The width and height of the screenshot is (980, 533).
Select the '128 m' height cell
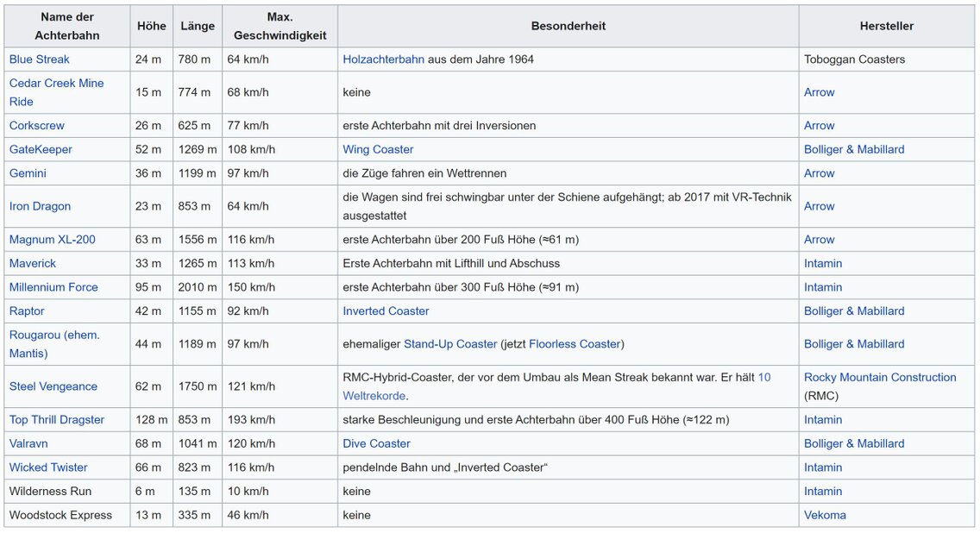(x=152, y=419)
